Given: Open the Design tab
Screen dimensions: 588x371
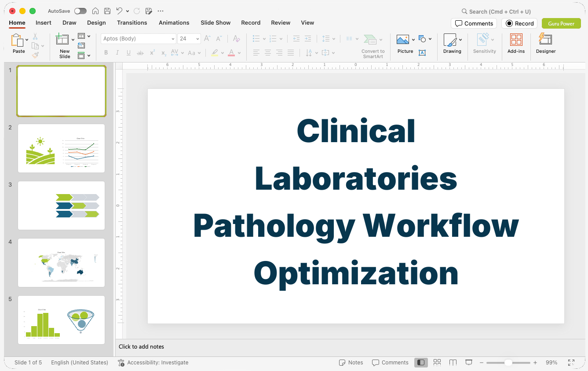Looking at the screenshot, I should (96, 22).
